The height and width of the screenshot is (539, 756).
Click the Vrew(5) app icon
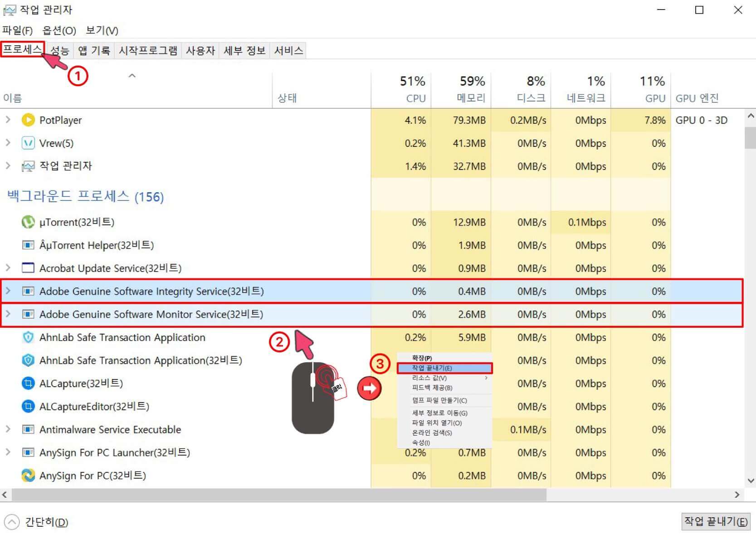28,143
